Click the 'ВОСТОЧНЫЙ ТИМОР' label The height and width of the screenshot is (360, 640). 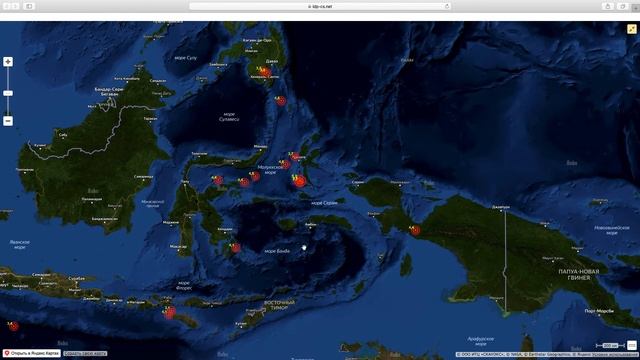[279, 305]
